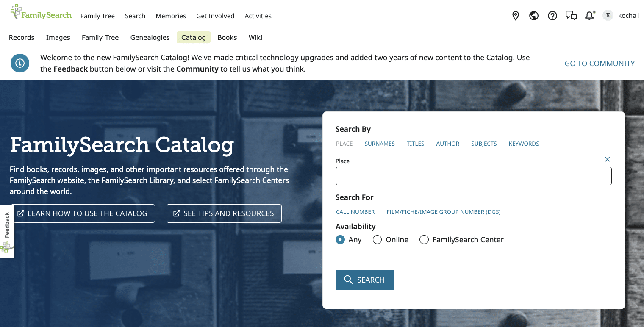
Task: Open the help question mark icon
Action: [552, 16]
